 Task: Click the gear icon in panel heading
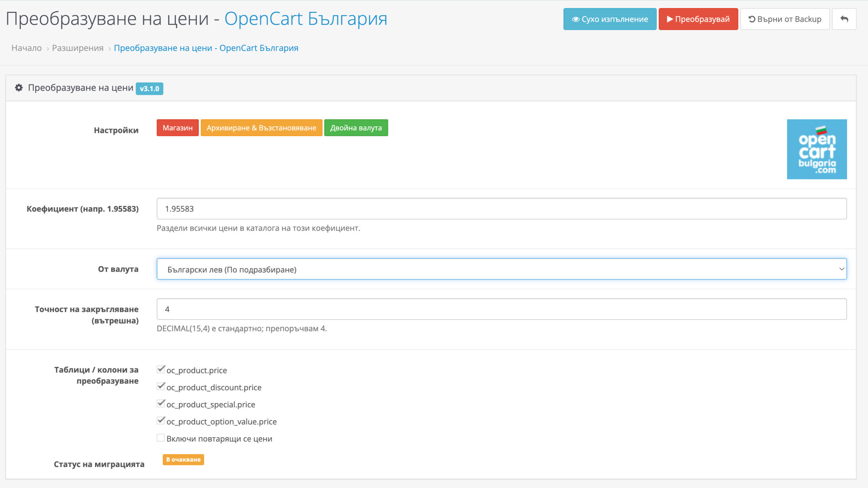(x=19, y=88)
